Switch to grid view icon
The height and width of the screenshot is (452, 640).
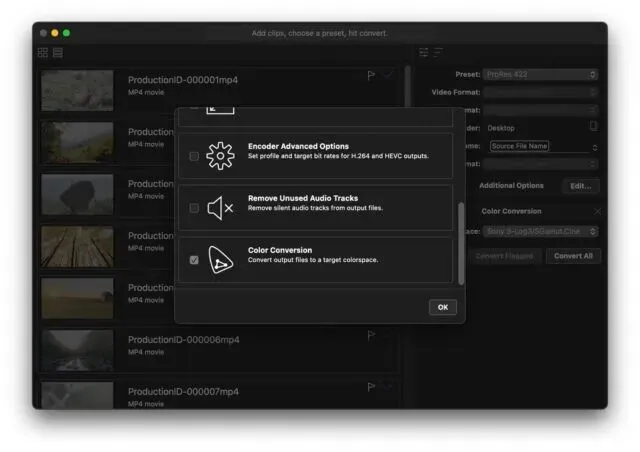pyautogui.click(x=42, y=52)
